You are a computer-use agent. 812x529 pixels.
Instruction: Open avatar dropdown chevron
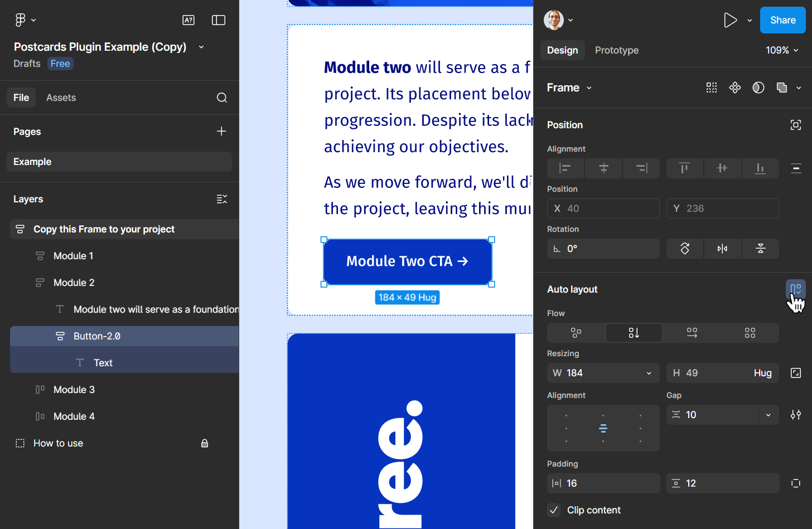pos(571,21)
